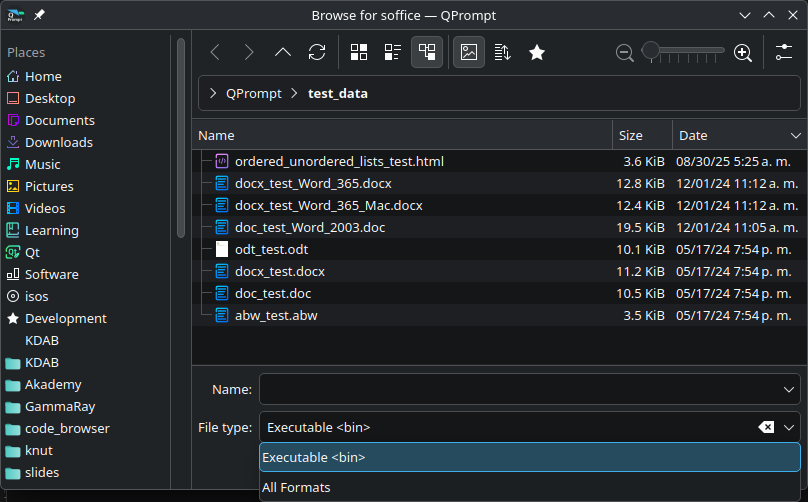
Task: Adjust the icon size slider
Action: [x=651, y=50]
